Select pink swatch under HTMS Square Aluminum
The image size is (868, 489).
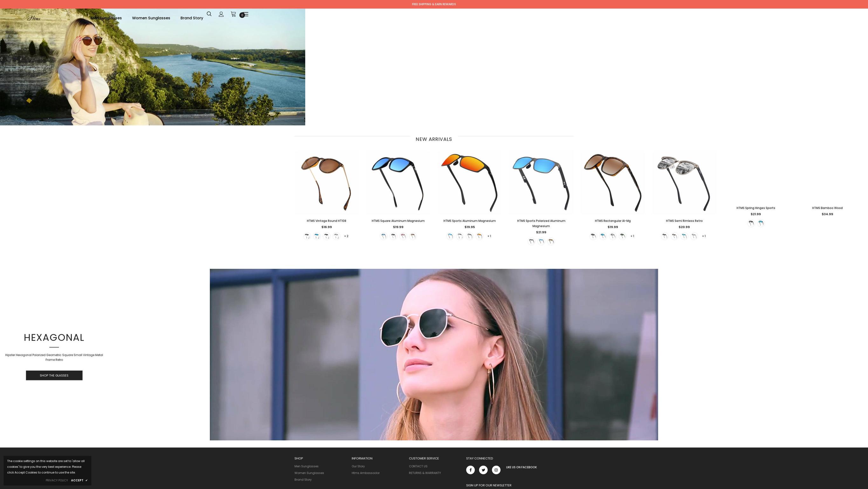(403, 236)
